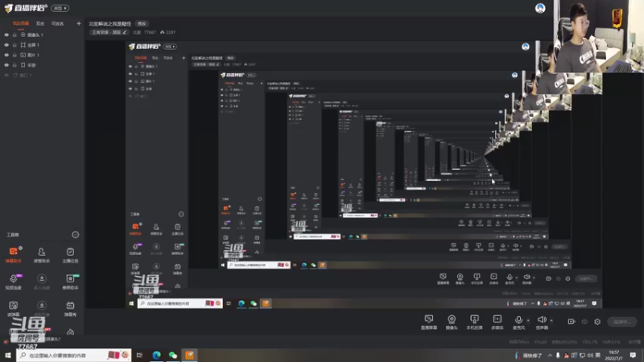
Task: Click the taskbar clock showing 16:57
Action: 614,355
